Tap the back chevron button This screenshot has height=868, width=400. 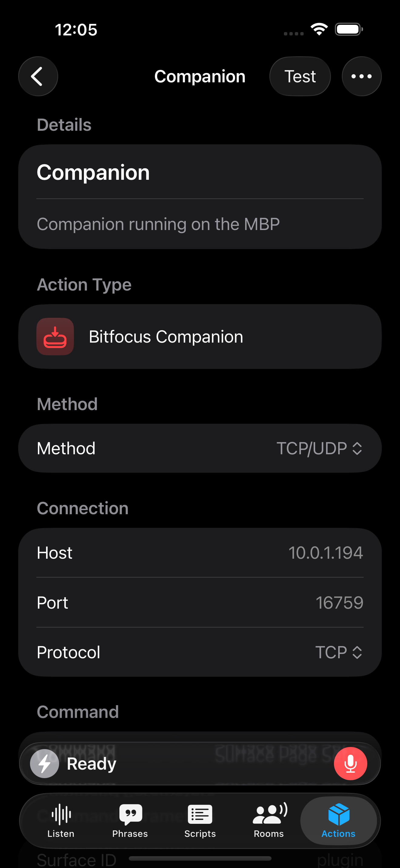click(x=38, y=77)
